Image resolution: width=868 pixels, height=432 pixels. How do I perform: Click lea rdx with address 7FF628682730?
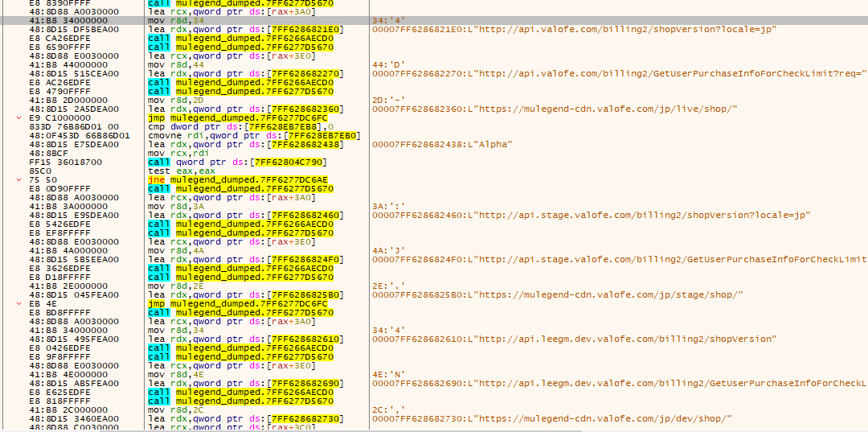247,419
